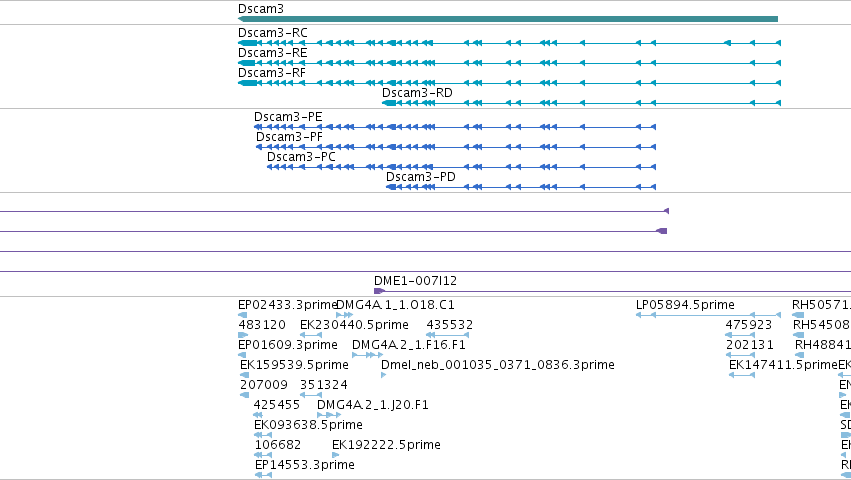Select EK147411.5prime label
The height and width of the screenshot is (480, 851).
point(783,365)
